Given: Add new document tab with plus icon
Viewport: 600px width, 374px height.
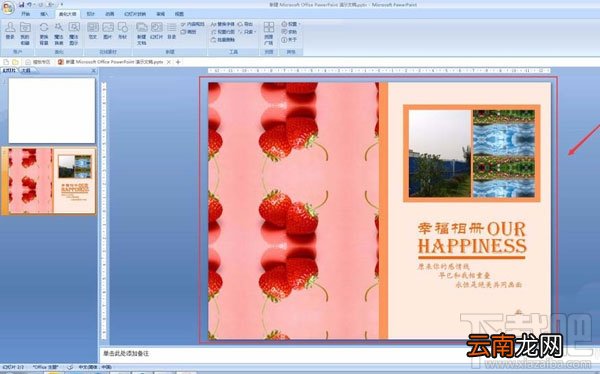Looking at the screenshot, I should [x=178, y=62].
